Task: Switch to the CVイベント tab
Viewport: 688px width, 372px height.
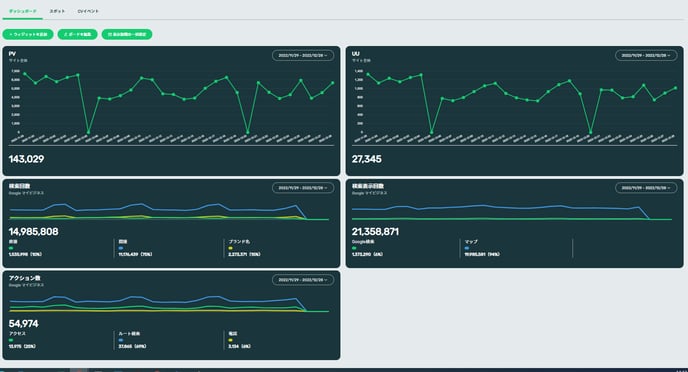Action: point(88,11)
